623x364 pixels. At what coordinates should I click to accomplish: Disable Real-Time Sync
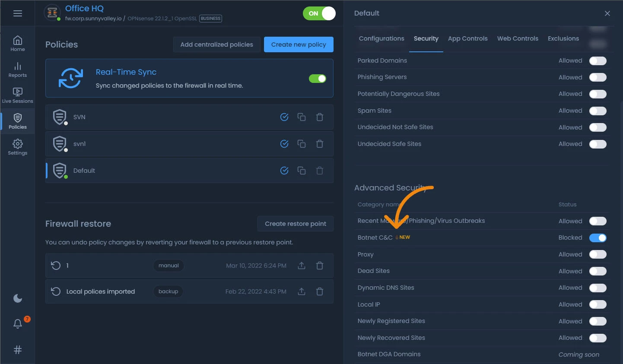coord(318,79)
